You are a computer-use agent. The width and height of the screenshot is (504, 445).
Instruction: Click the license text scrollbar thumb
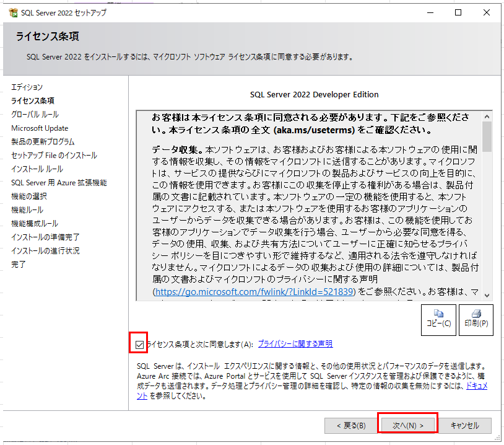coord(487,136)
